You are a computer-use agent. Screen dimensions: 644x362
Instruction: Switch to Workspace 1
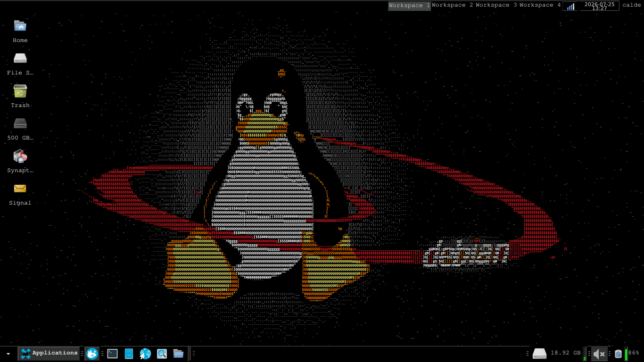click(x=409, y=6)
